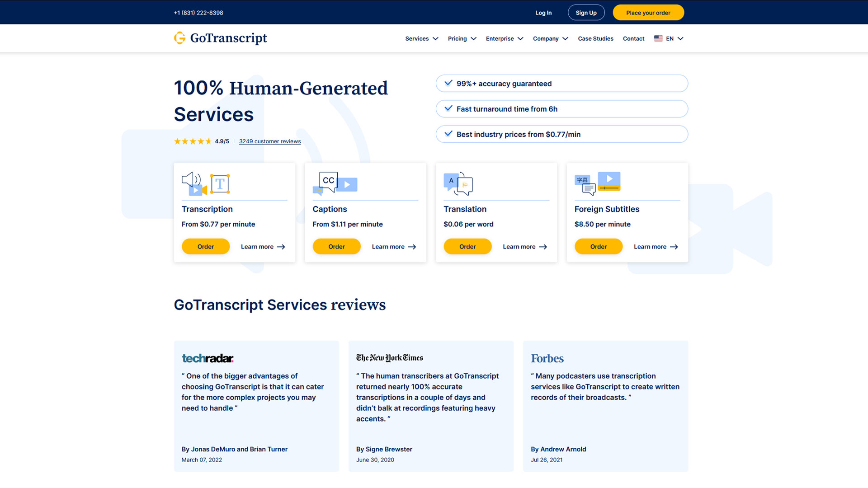This screenshot has width=868, height=488.
Task: Click The New York Times logo
Action: click(390, 358)
